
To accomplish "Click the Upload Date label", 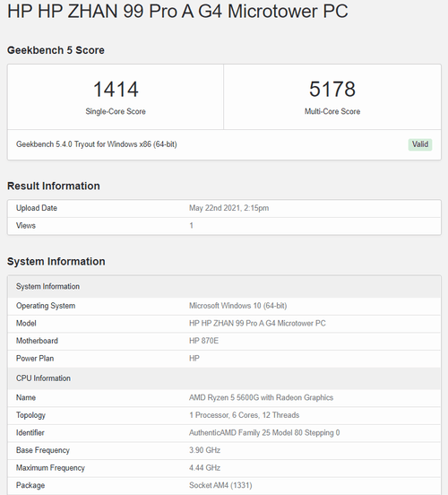I will (x=37, y=208).
